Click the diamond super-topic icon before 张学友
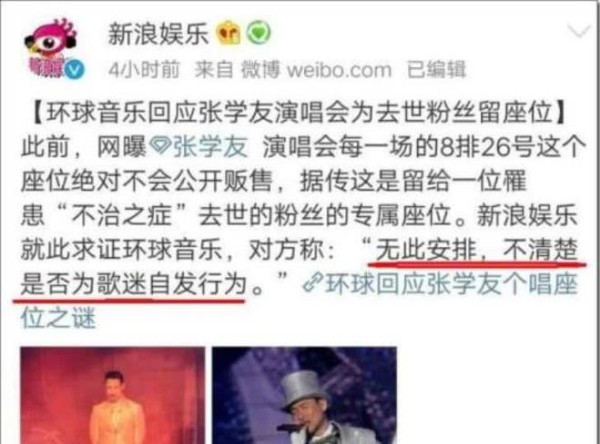Image resolution: width=600 pixels, height=444 pixels. [x=160, y=147]
